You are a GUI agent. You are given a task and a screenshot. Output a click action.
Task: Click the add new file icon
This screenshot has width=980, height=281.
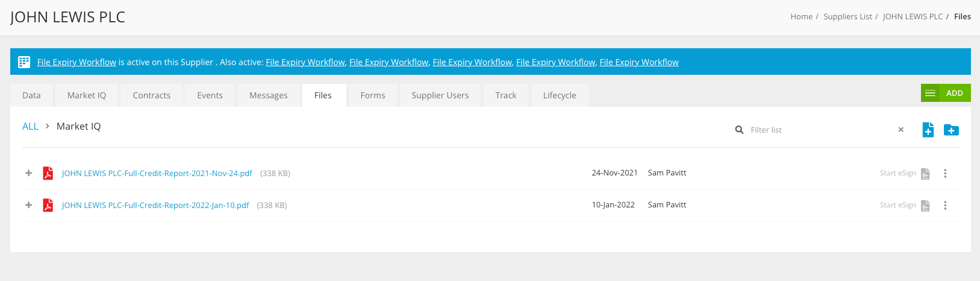coord(928,130)
